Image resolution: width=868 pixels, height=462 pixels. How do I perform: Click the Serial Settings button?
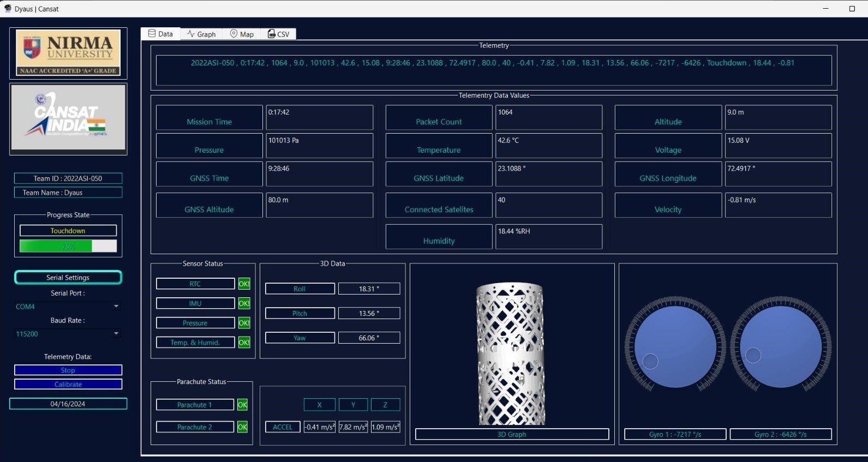(x=68, y=278)
